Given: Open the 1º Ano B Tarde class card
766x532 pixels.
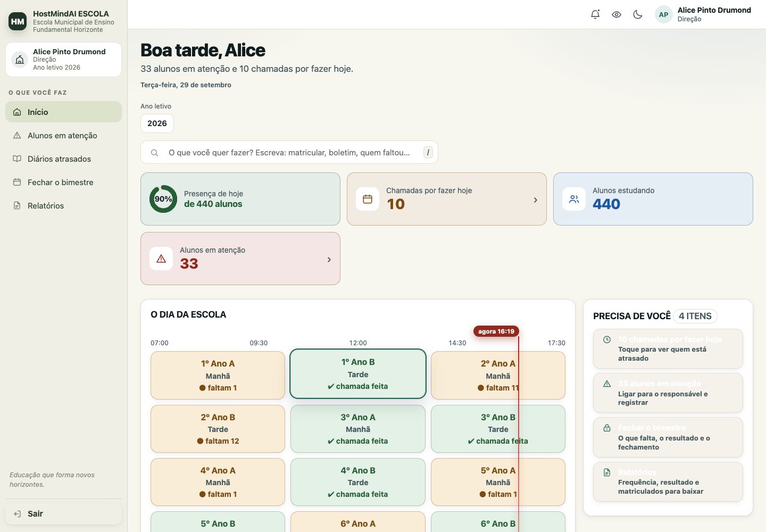Looking at the screenshot, I should point(358,373).
